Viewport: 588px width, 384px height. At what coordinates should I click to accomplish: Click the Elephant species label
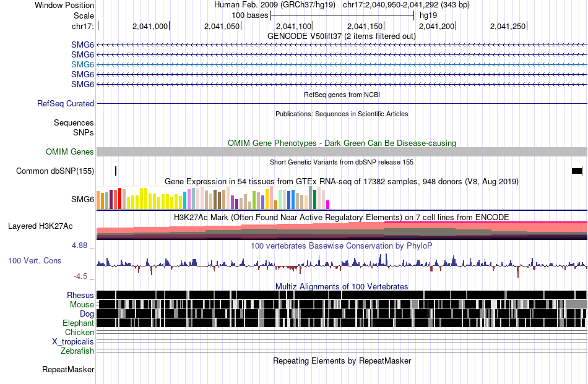tap(79, 323)
